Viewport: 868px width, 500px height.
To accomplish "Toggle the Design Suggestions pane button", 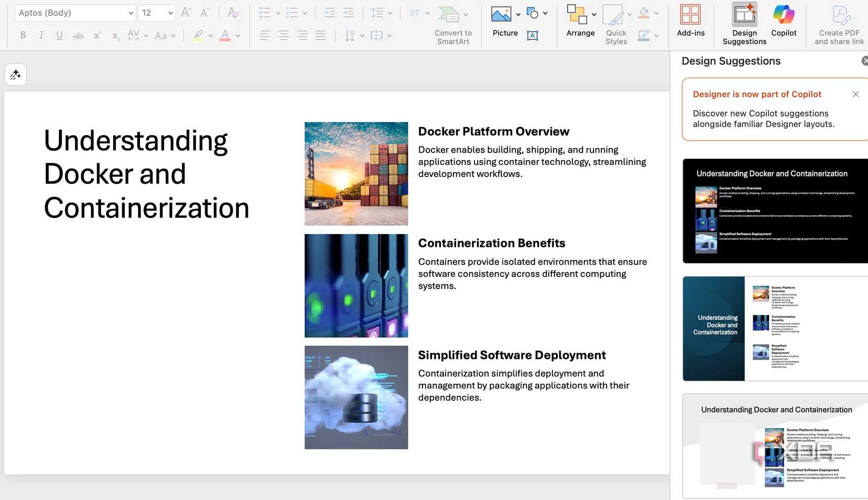I will coord(744,24).
